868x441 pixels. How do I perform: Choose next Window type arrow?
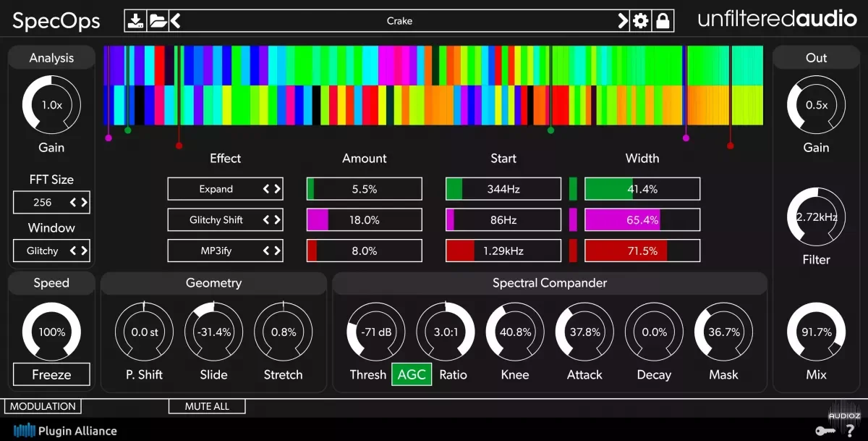[x=84, y=251]
